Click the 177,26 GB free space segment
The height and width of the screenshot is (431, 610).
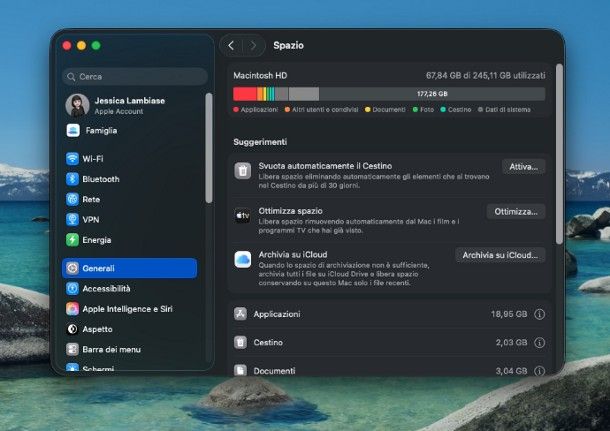432,94
